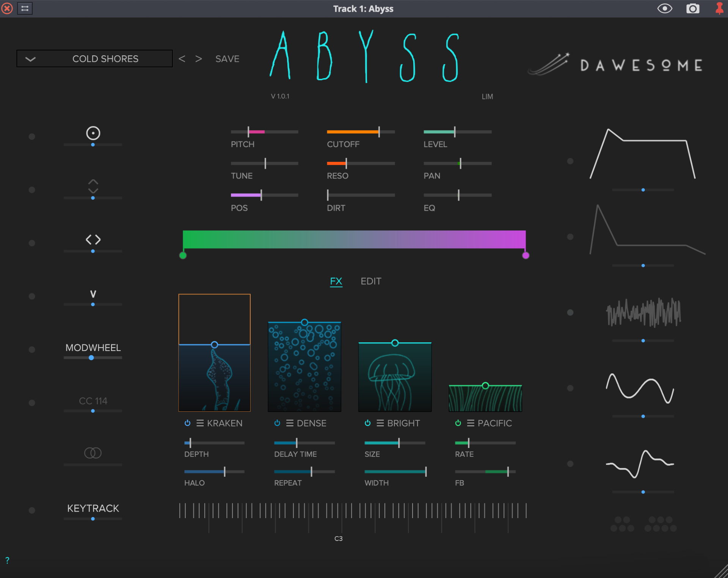
Task: Open the BRIGHT effect type menu
Action: point(380,423)
